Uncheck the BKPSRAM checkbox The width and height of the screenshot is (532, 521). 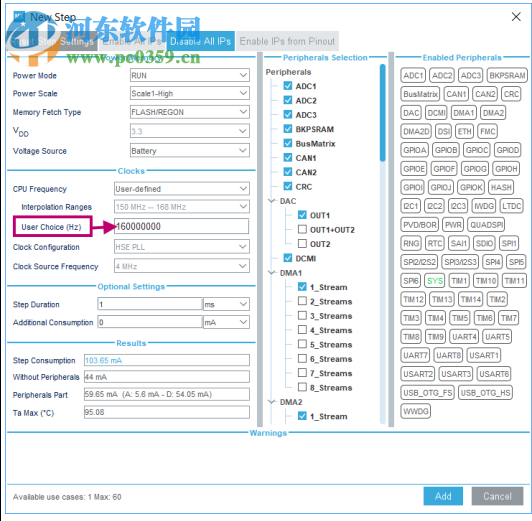pos(288,129)
